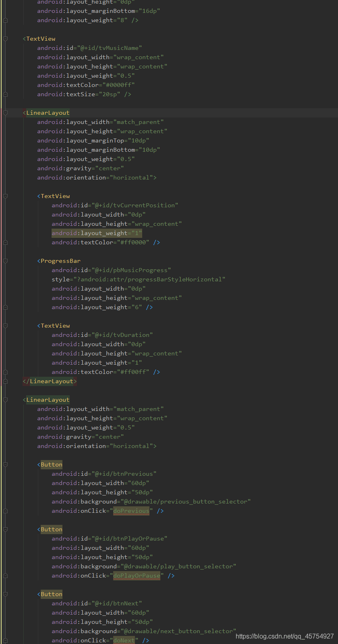Screen dimensions: 338x644
Task: Click the textColor value "#ff0000"
Action: click(x=133, y=242)
